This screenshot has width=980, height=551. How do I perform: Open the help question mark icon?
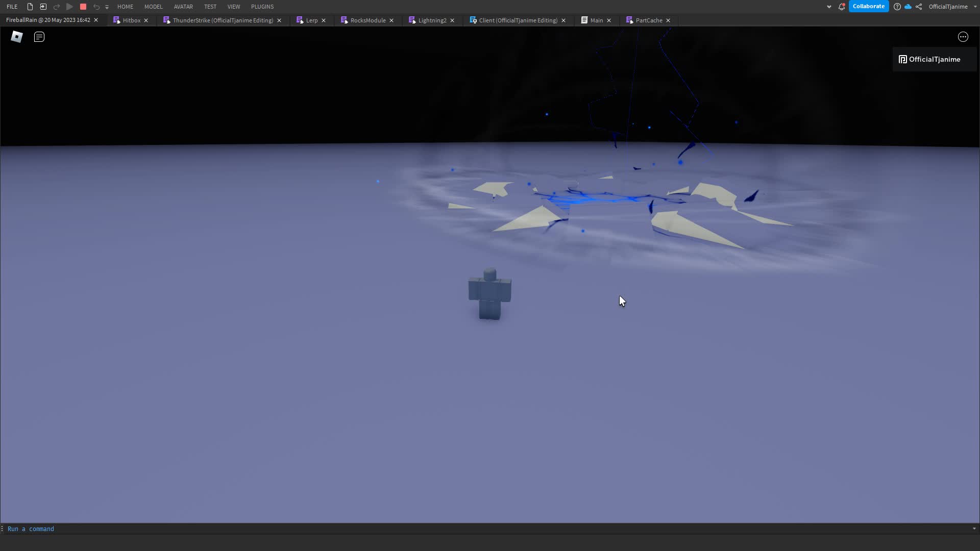897,7
